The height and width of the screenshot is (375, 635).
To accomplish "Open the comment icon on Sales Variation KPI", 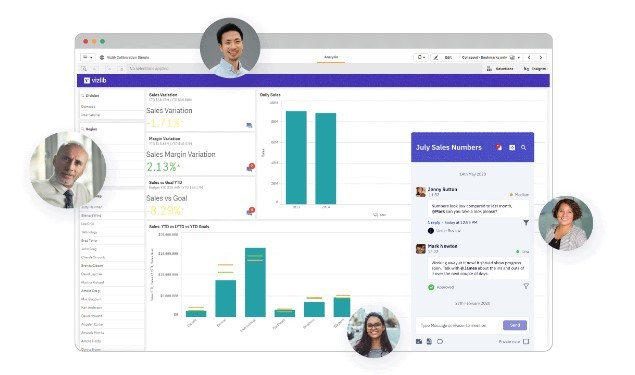I will [x=249, y=126].
